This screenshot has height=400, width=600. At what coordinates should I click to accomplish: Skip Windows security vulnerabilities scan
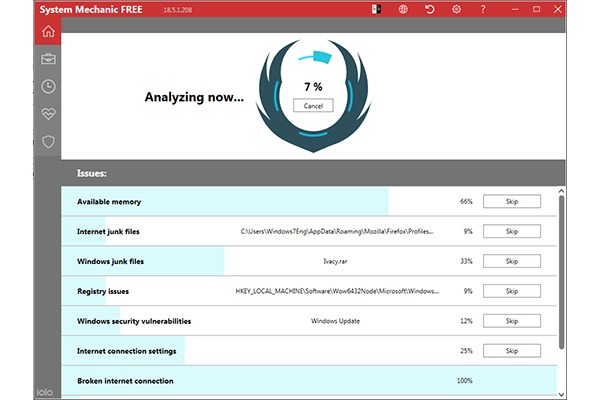(512, 321)
